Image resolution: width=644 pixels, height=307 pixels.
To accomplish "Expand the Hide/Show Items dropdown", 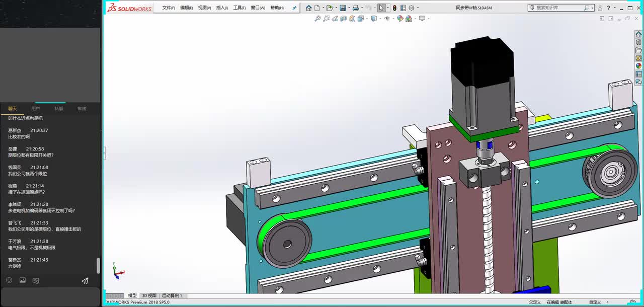I will tap(392, 19).
